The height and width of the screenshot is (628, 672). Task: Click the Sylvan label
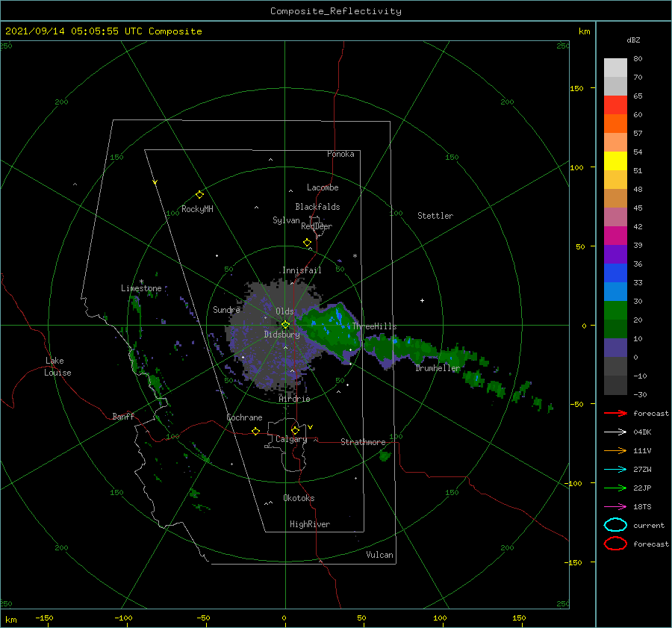286,220
